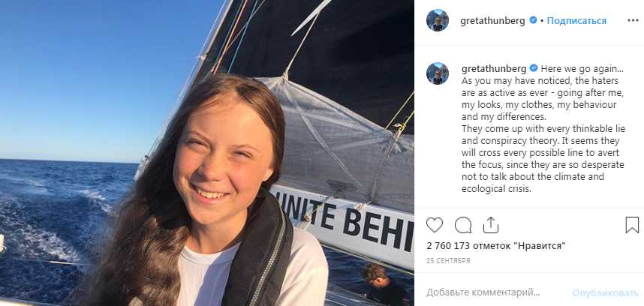Save the post with the bookmark icon
This screenshot has width=644, height=306.
[632, 224]
